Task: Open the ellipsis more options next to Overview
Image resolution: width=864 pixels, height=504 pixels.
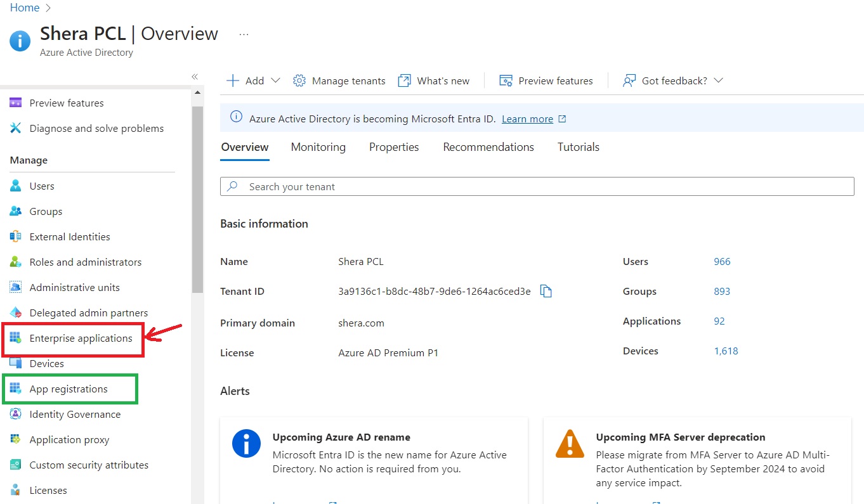Action: pyautogui.click(x=244, y=34)
